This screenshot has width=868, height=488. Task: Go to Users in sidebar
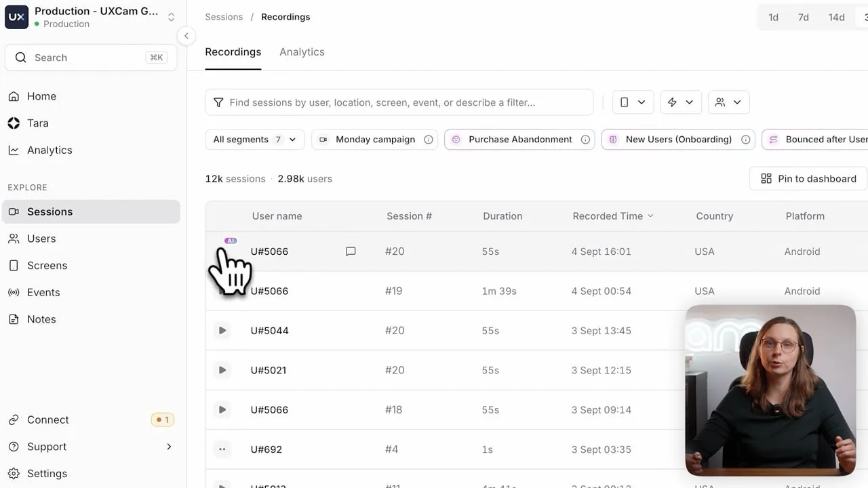pos(41,239)
